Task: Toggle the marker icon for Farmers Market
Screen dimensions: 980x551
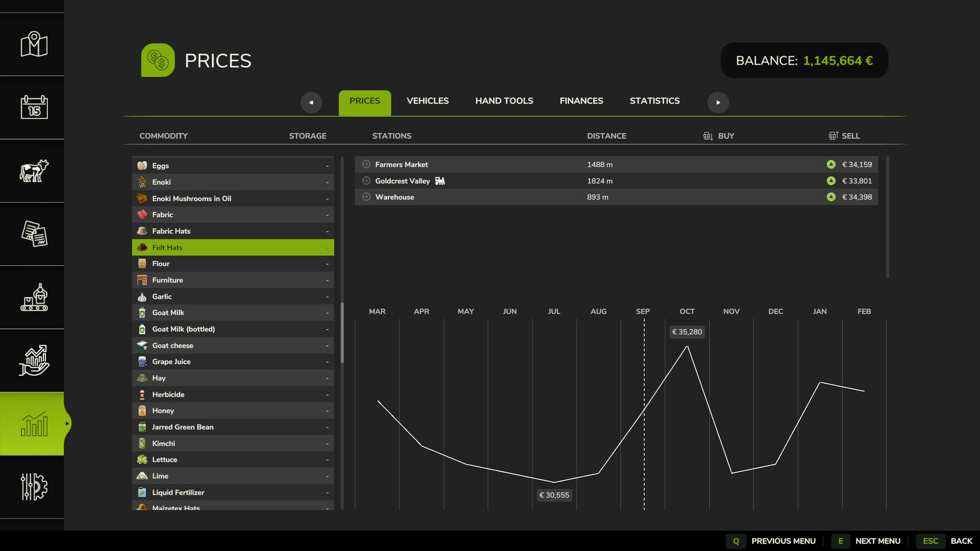Action: 366,165
